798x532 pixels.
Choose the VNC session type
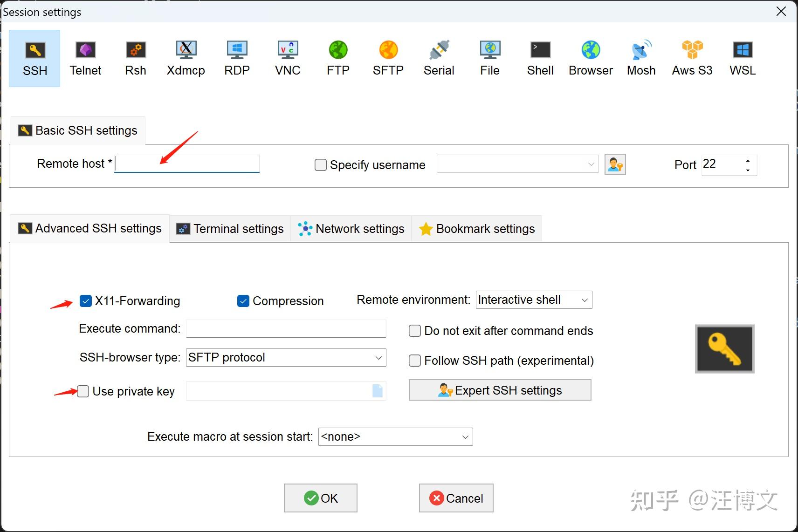point(287,58)
